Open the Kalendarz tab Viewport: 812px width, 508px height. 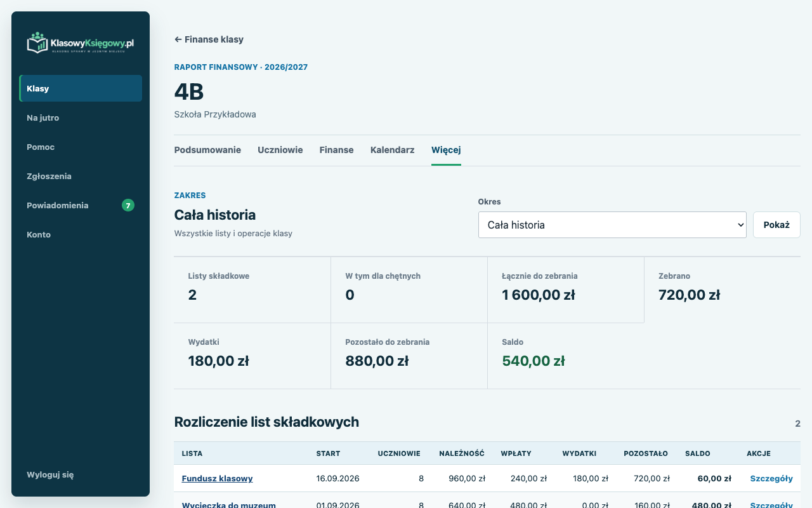coord(392,150)
